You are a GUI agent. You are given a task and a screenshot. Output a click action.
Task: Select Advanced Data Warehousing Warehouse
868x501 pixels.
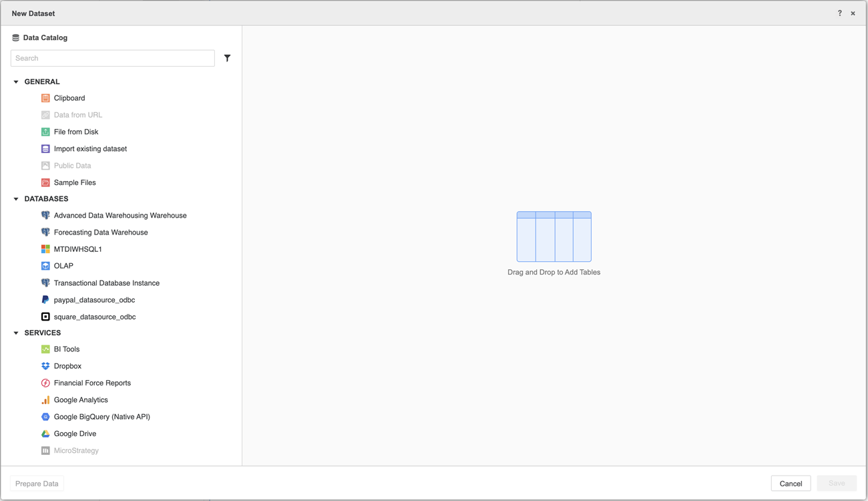point(120,216)
